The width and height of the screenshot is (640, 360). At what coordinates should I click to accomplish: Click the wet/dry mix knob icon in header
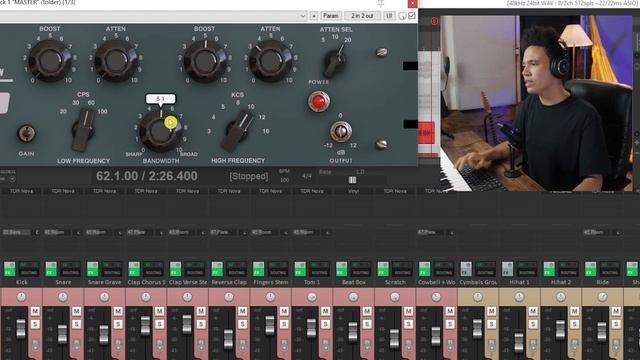402,16
